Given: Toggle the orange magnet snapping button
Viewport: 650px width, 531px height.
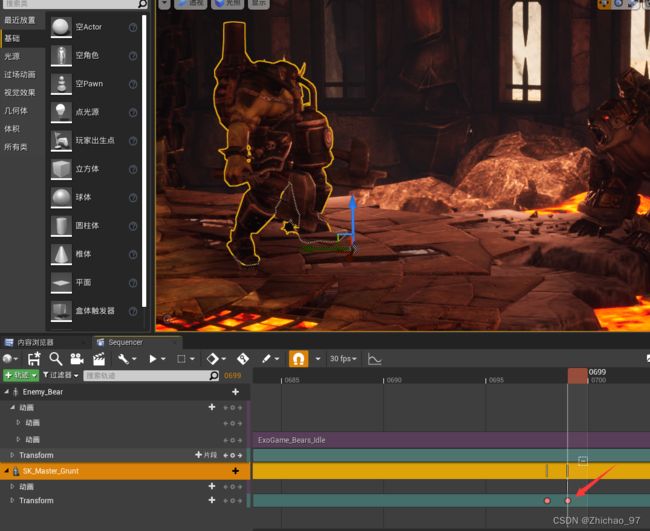Looking at the screenshot, I should 298,359.
